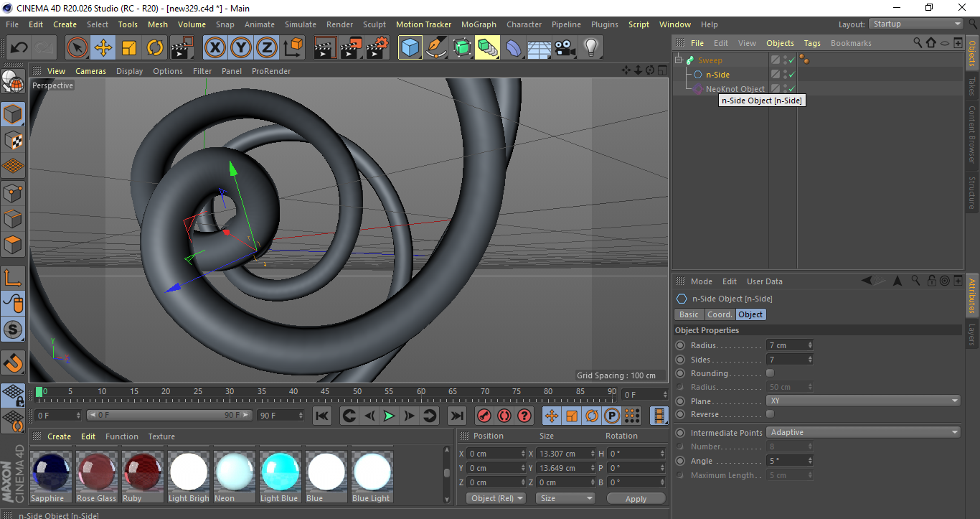This screenshot has height=519, width=980.
Task: Collapse the Sweep object tree
Action: tap(679, 60)
